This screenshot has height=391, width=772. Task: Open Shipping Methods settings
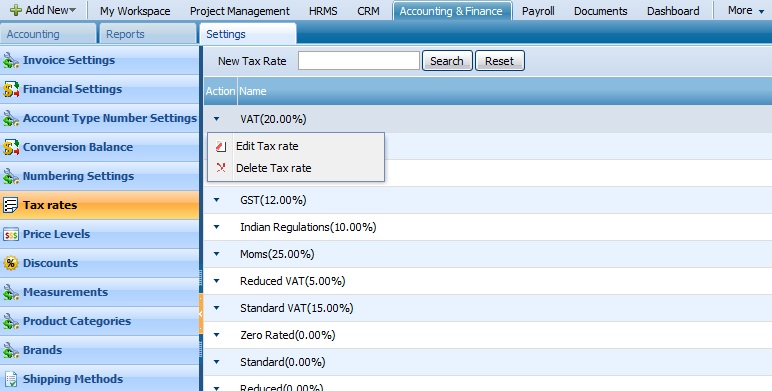tap(99, 379)
